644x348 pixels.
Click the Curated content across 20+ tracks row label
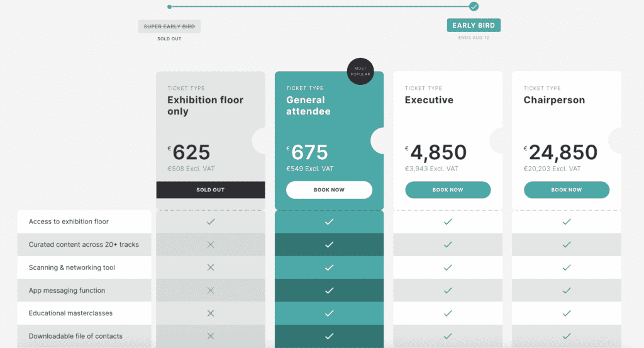click(x=84, y=245)
